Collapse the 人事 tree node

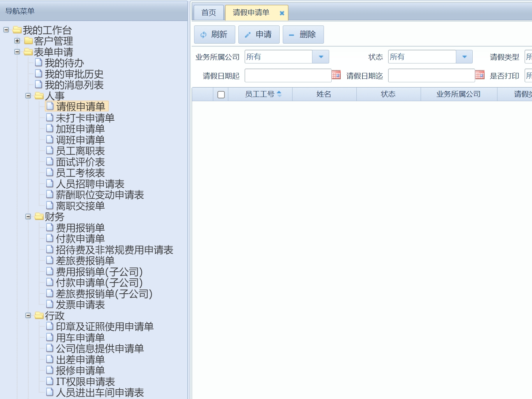pos(28,96)
